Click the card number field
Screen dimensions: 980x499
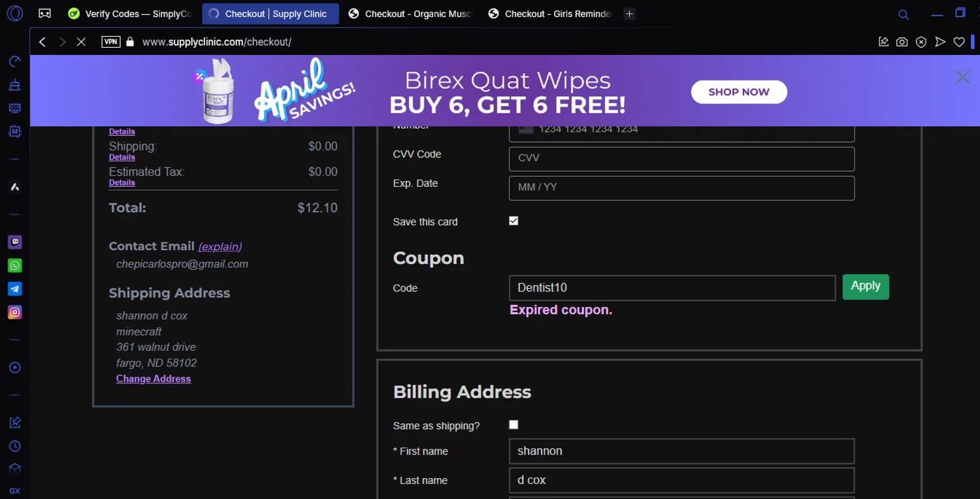(x=681, y=133)
